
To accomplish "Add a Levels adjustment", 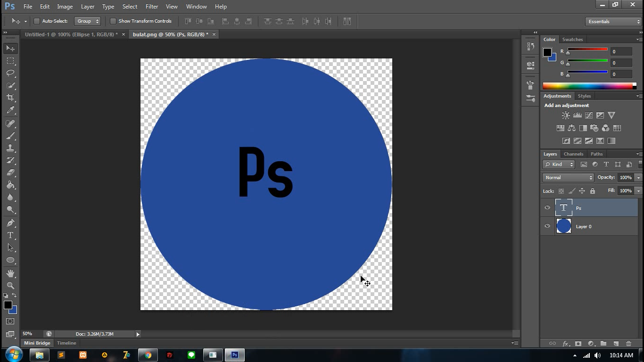I will pos(578,115).
